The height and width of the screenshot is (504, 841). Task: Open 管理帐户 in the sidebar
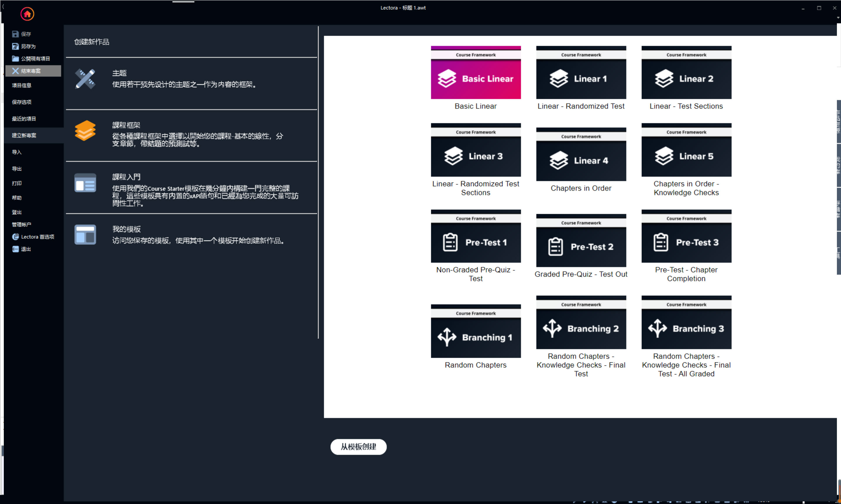(x=21, y=224)
